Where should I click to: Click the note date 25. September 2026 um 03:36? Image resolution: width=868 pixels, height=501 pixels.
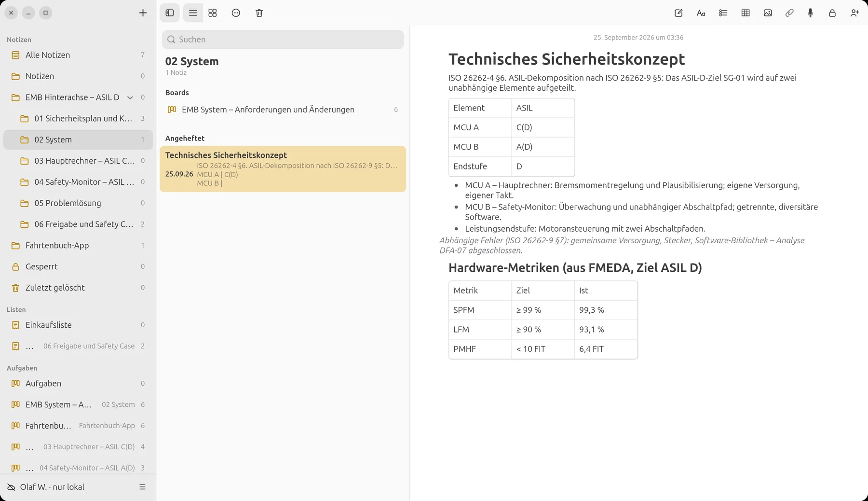[638, 38]
